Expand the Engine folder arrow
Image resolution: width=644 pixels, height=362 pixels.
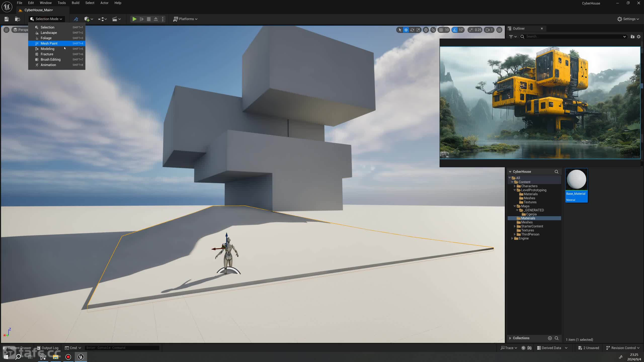[512, 238]
